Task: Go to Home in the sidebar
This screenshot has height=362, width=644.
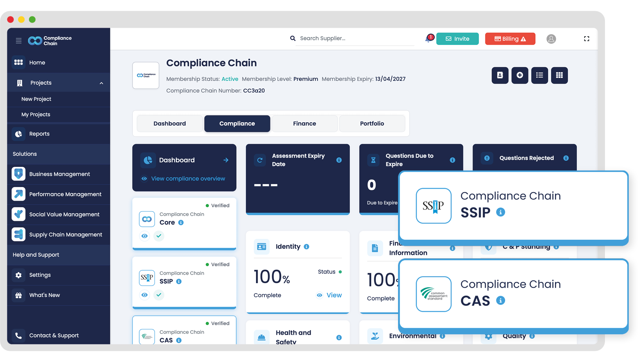Action: pos(37,62)
